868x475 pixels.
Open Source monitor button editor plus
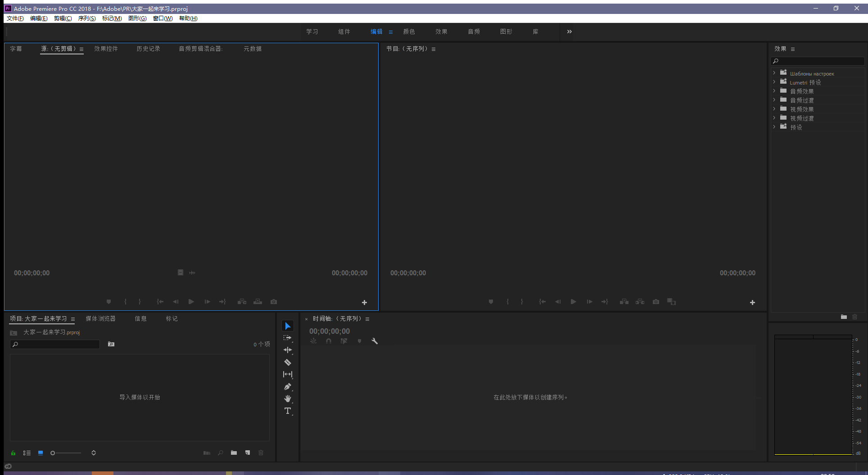coord(365,303)
